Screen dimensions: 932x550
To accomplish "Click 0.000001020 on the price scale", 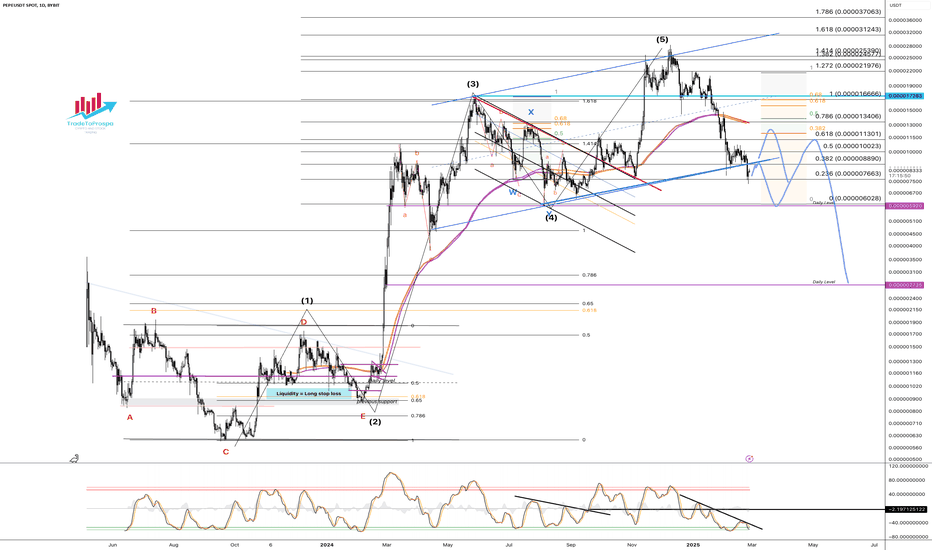I will click(905, 386).
